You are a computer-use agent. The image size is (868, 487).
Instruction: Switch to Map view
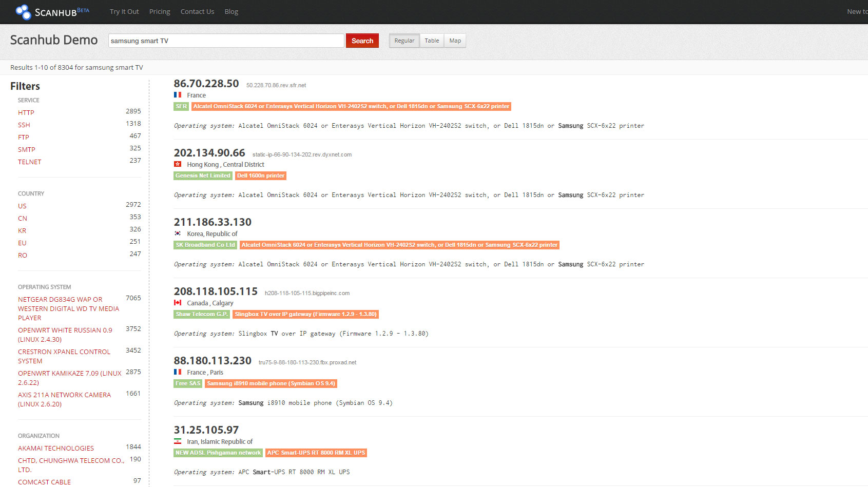pos(455,41)
